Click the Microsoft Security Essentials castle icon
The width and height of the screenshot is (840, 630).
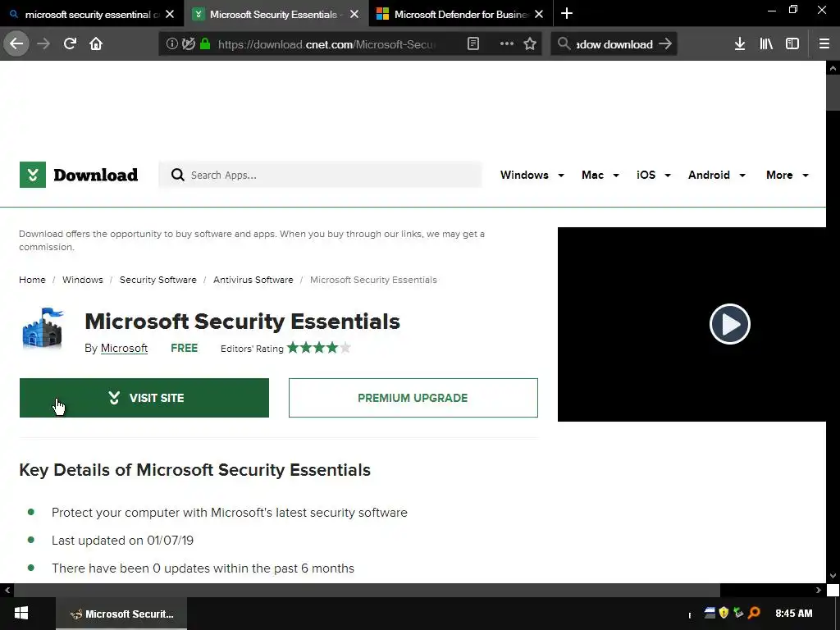43,327
